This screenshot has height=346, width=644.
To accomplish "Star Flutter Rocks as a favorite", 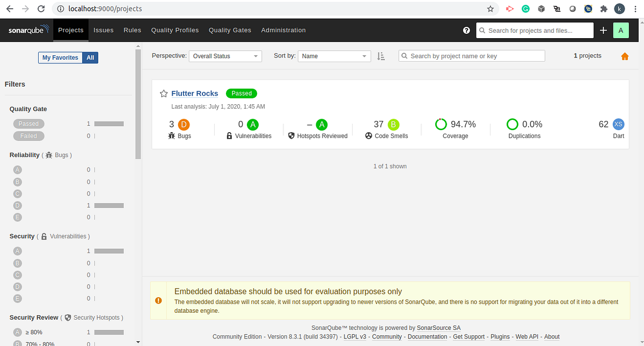I will [x=164, y=93].
